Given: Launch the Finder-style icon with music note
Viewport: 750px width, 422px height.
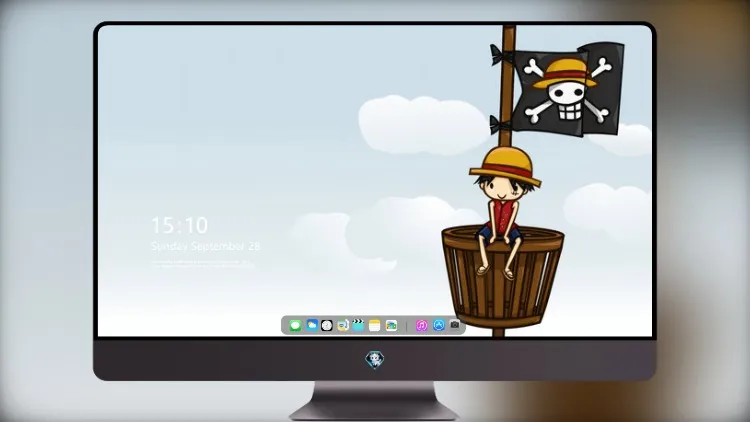Looking at the screenshot, I should tap(342, 325).
